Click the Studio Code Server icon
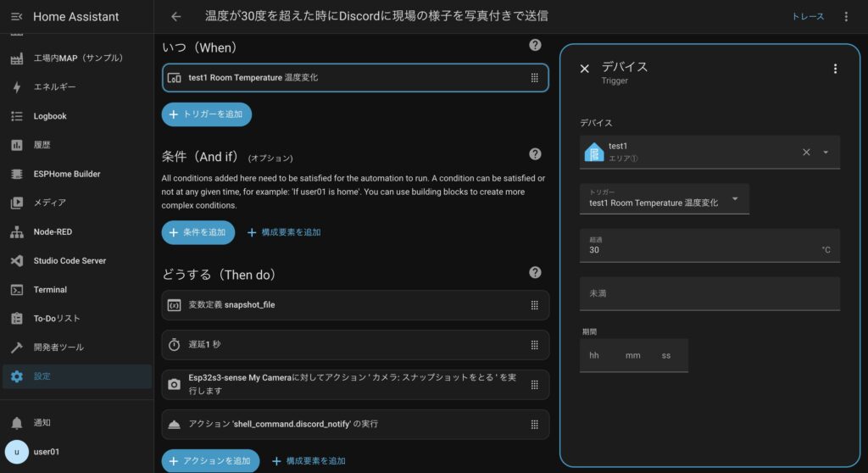Image resolution: width=868 pixels, height=473 pixels. [x=17, y=261]
